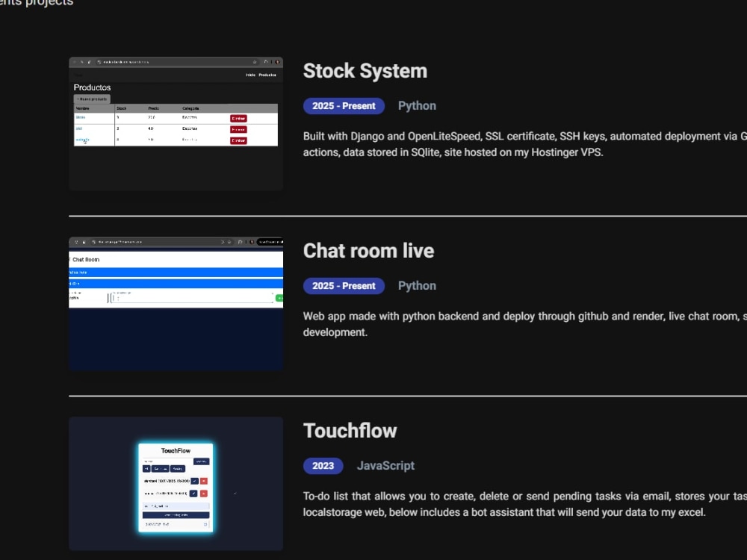Click the 'Productos' heading in Stock System thumbnail
The image size is (747, 560).
[x=92, y=87]
